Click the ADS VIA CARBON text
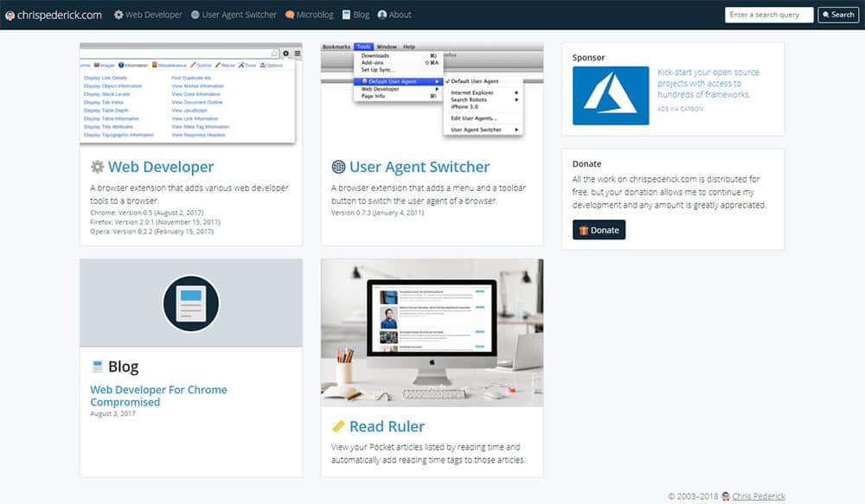The height and width of the screenshot is (504, 865). pyautogui.click(x=680, y=109)
